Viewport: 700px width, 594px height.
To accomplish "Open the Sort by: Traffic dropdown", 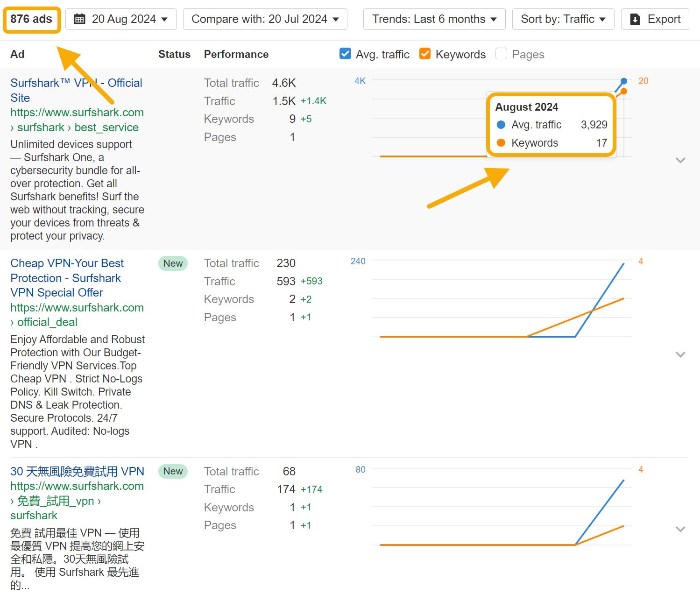I will coord(563,19).
